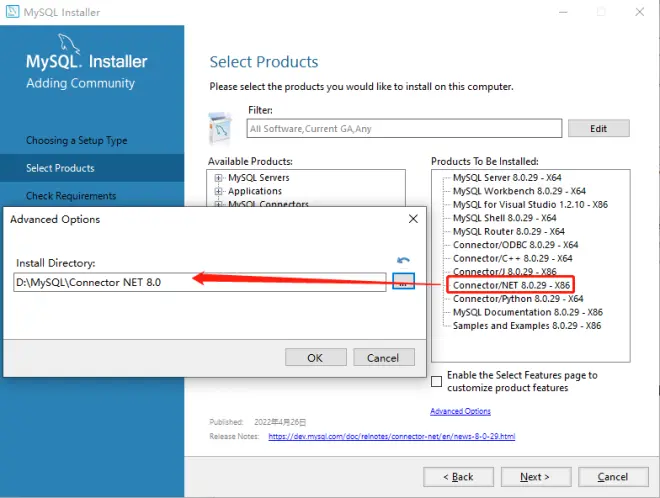This screenshot has height=498, width=660.
Task: Close the MySQL Installer window
Action: tap(639, 12)
